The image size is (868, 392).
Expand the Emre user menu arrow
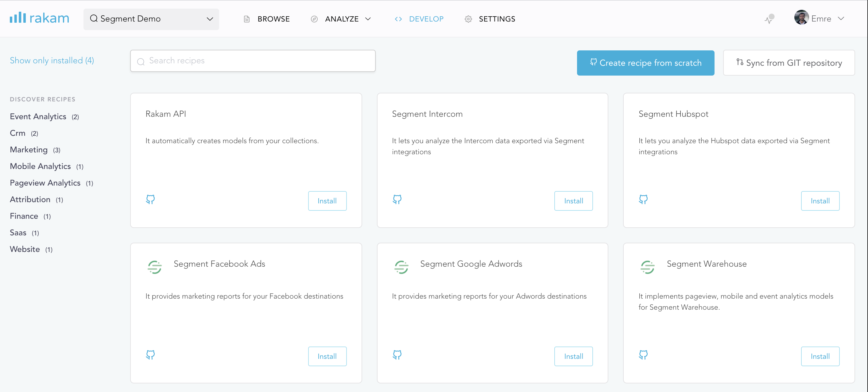(x=841, y=18)
